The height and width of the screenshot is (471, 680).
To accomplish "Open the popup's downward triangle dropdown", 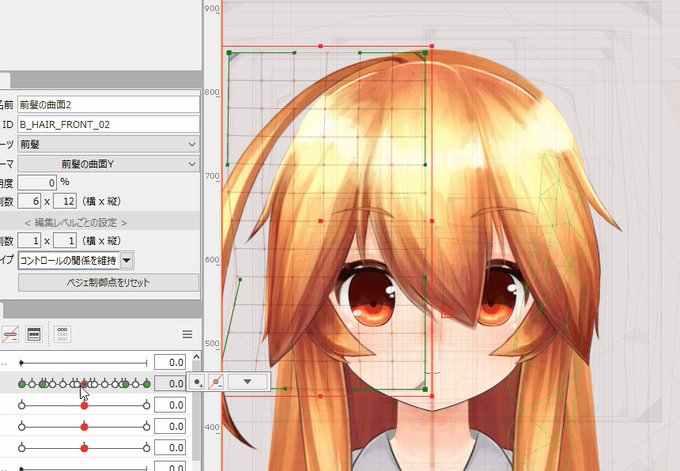I will point(247,382).
